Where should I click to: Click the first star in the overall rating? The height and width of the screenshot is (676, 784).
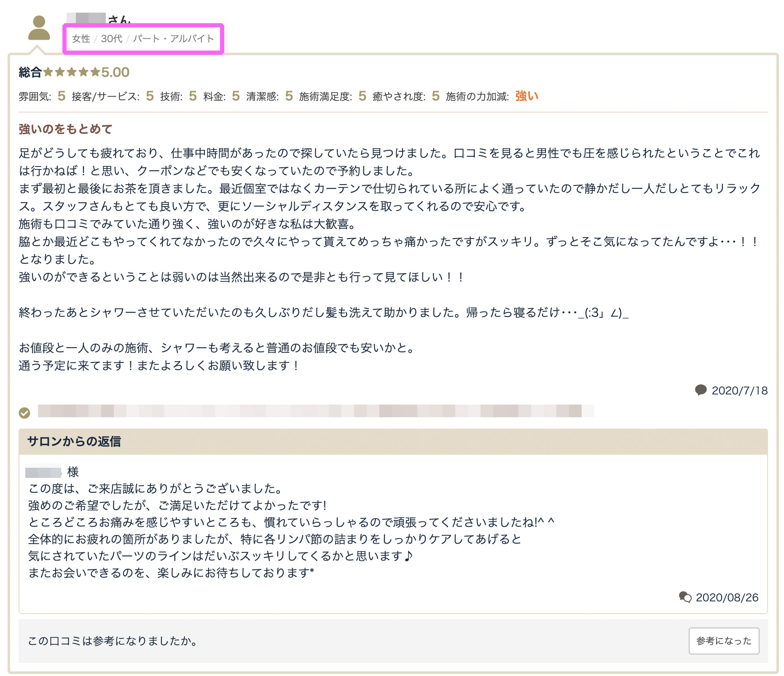coord(48,72)
